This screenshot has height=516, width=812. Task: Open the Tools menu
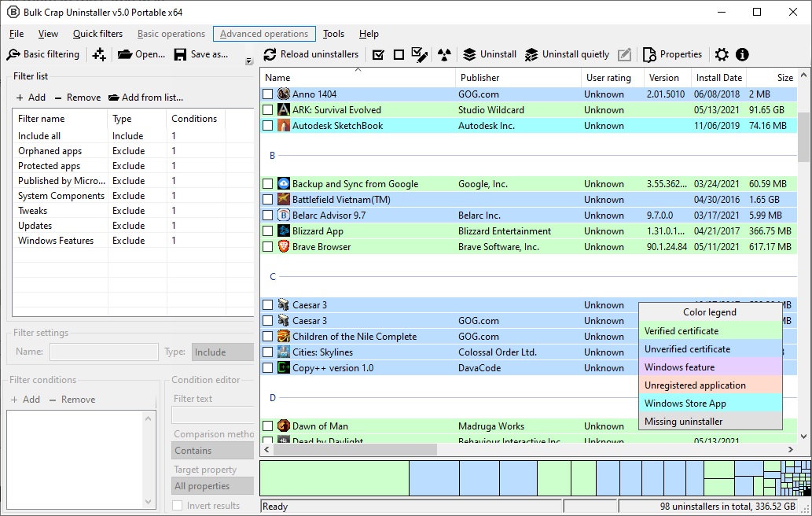pyautogui.click(x=333, y=34)
